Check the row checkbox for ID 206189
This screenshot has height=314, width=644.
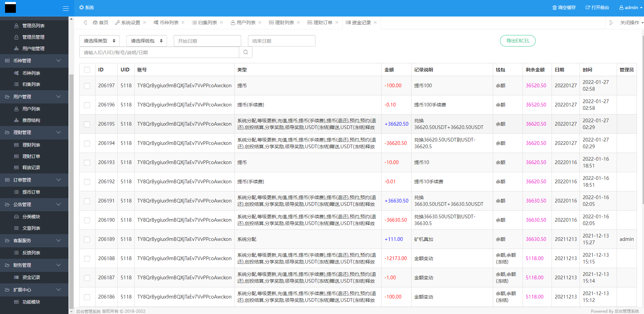(87, 239)
